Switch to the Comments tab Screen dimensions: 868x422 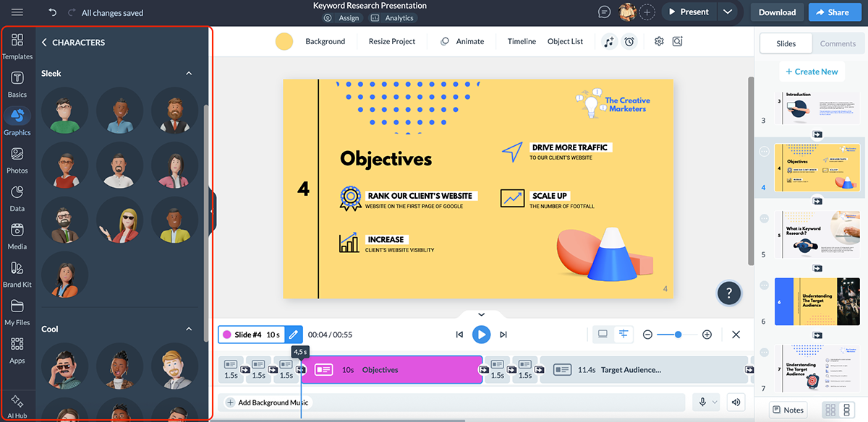point(838,43)
